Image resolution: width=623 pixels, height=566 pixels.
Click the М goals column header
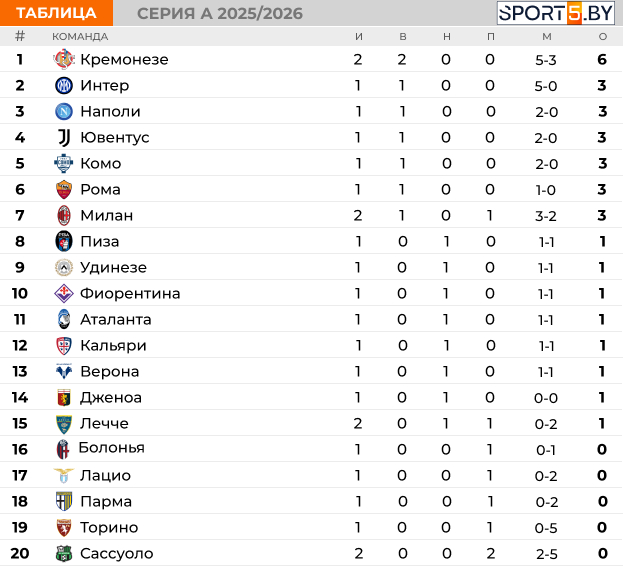point(547,37)
